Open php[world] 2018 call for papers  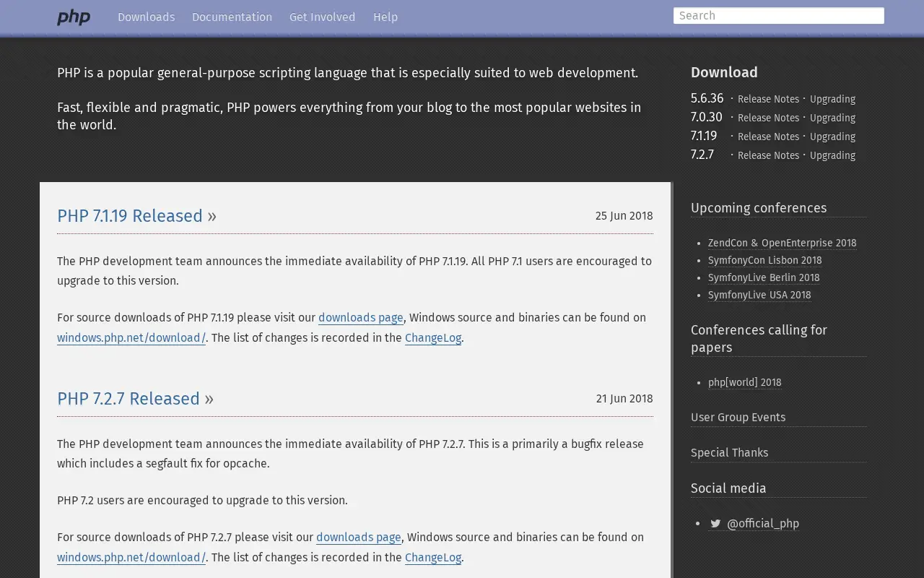[x=745, y=383]
